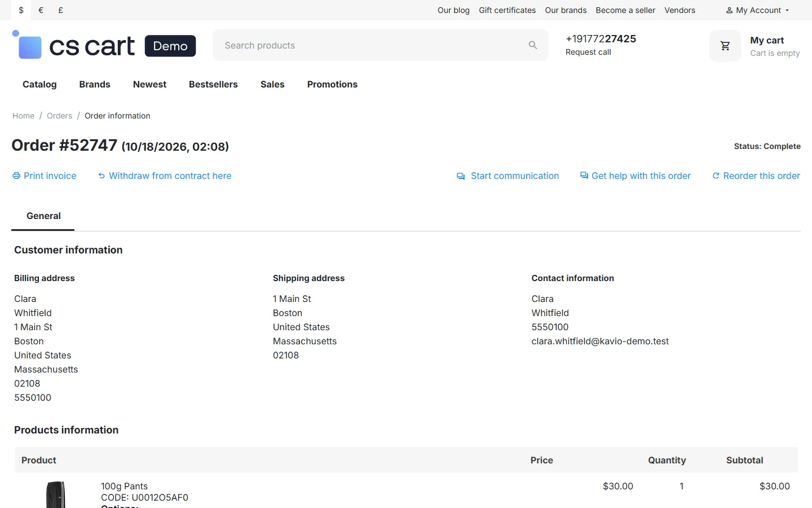Click the chat icon beside Start communication
Screen dimensions: 812x508
pos(461,176)
